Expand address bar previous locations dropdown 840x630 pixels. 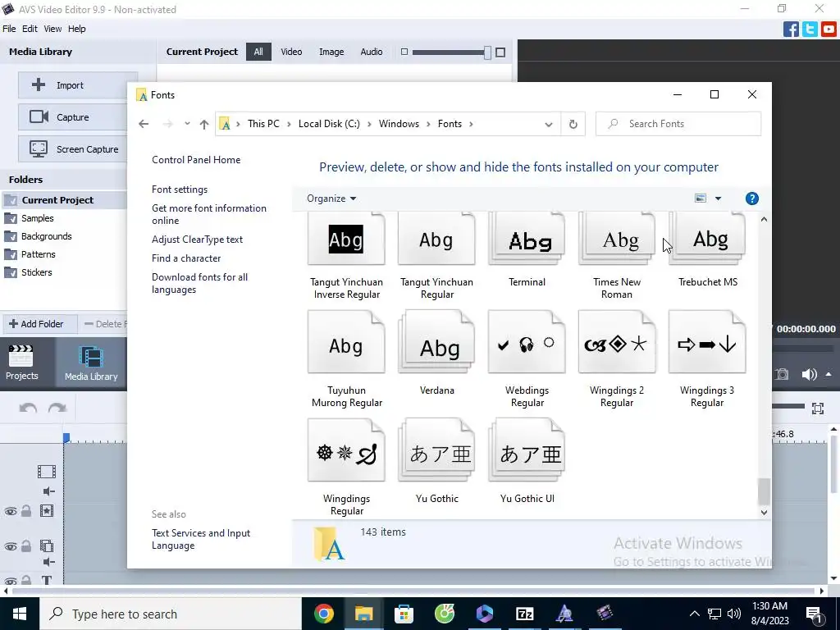click(549, 125)
